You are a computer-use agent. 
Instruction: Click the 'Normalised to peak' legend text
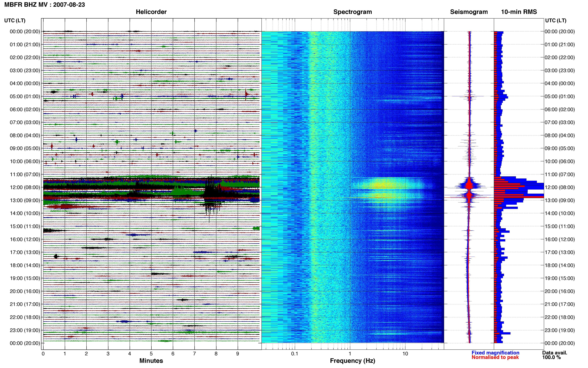495,357
